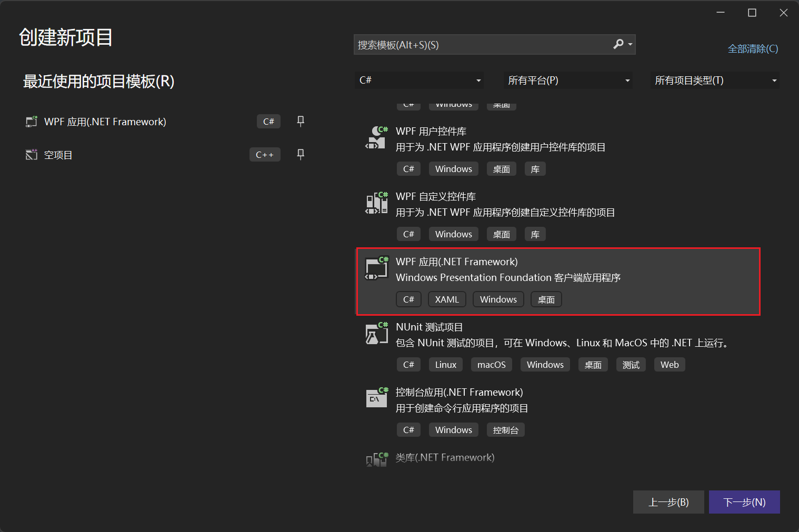Pin the recent WPF 应用(.NET Framework) template
Screen dimensions: 799x532
click(x=301, y=121)
